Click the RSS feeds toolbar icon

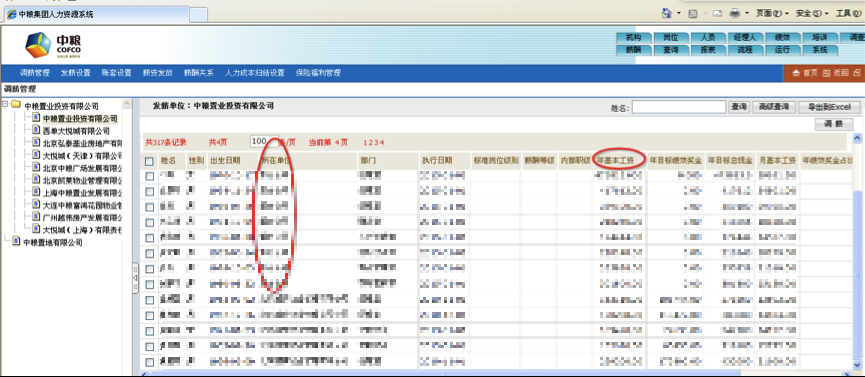693,13
